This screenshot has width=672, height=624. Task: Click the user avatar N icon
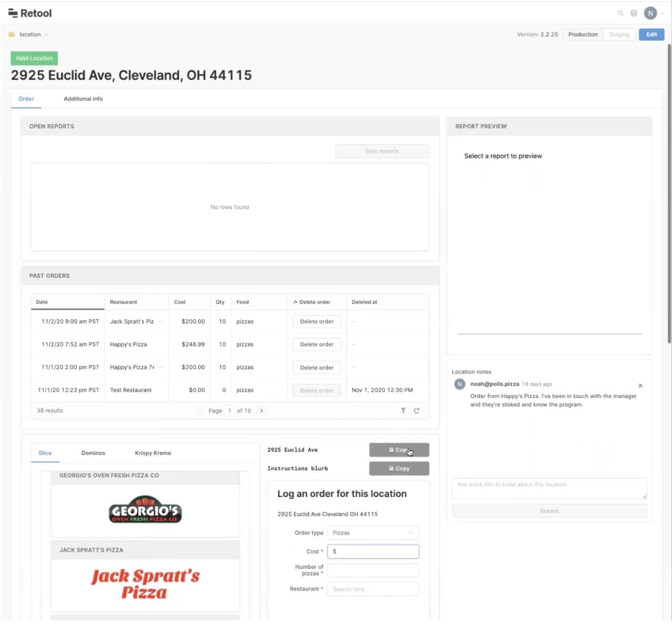click(650, 13)
